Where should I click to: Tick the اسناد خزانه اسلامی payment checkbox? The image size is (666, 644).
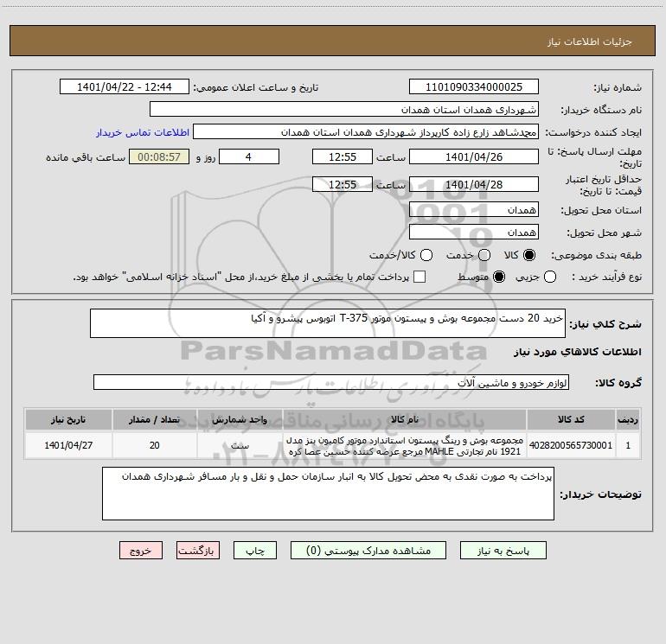pyautogui.click(x=419, y=277)
